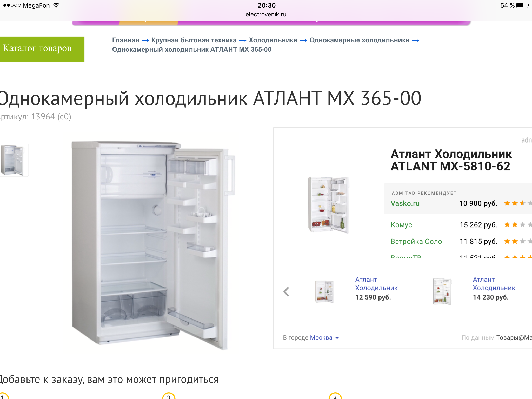Open Крупная бытовая техника breadcrumb
Screen dimensions: 532x399
tap(194, 40)
